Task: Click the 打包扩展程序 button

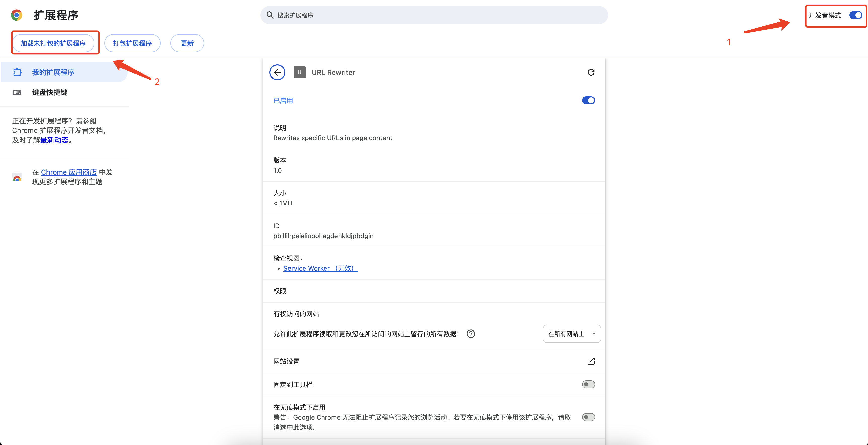Action: coord(132,43)
